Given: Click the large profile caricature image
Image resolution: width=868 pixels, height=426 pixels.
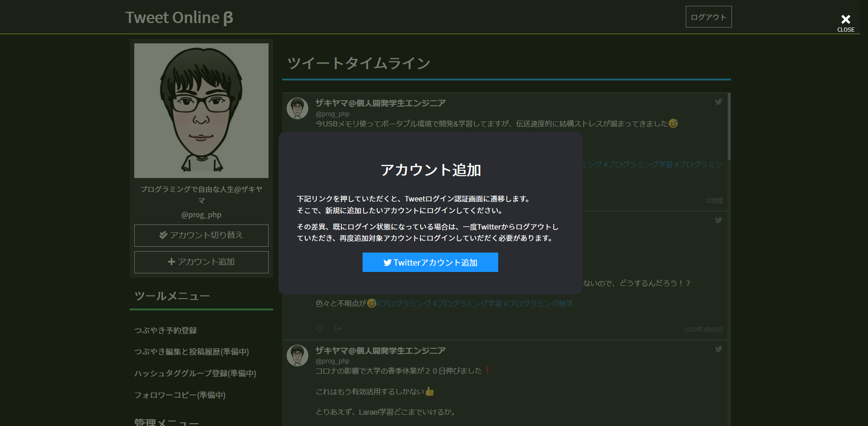Looking at the screenshot, I should coord(201,111).
